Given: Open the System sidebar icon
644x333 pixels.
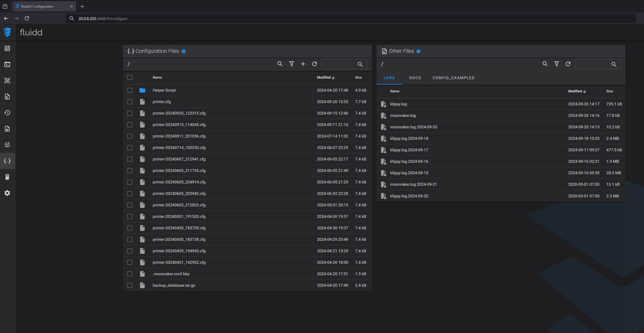Looking at the screenshot, I should pyautogui.click(x=7, y=177).
